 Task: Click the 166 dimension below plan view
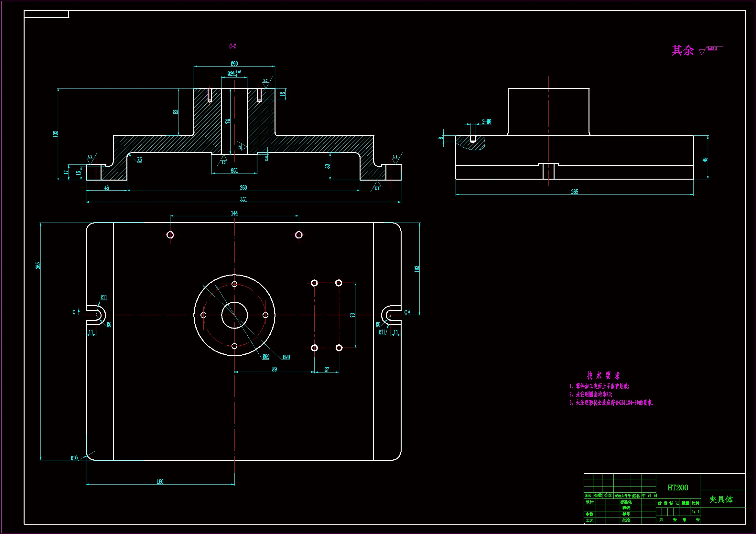click(x=160, y=482)
